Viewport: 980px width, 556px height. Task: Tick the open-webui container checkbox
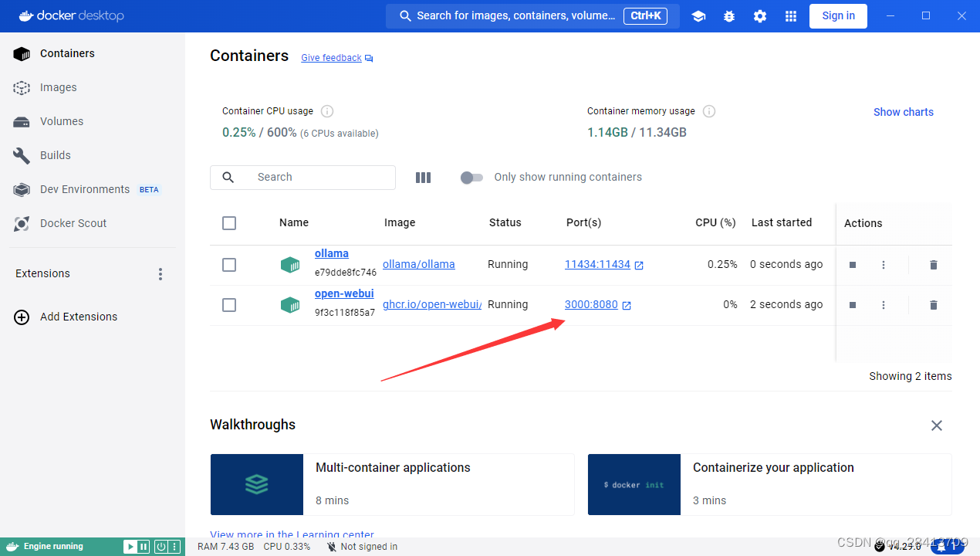(x=229, y=305)
